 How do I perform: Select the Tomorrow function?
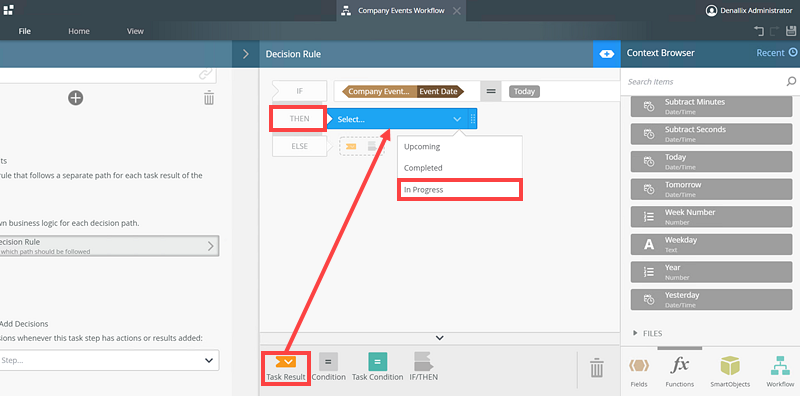[x=712, y=189]
